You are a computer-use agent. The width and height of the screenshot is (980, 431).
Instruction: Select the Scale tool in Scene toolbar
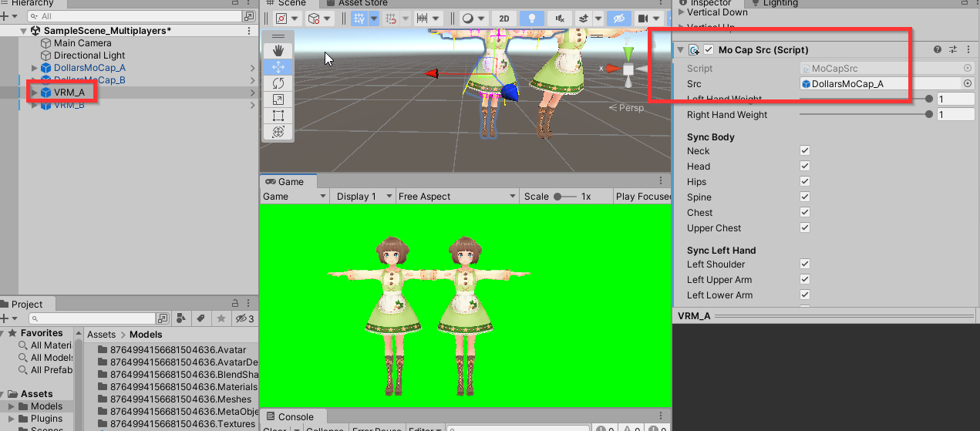[x=278, y=99]
